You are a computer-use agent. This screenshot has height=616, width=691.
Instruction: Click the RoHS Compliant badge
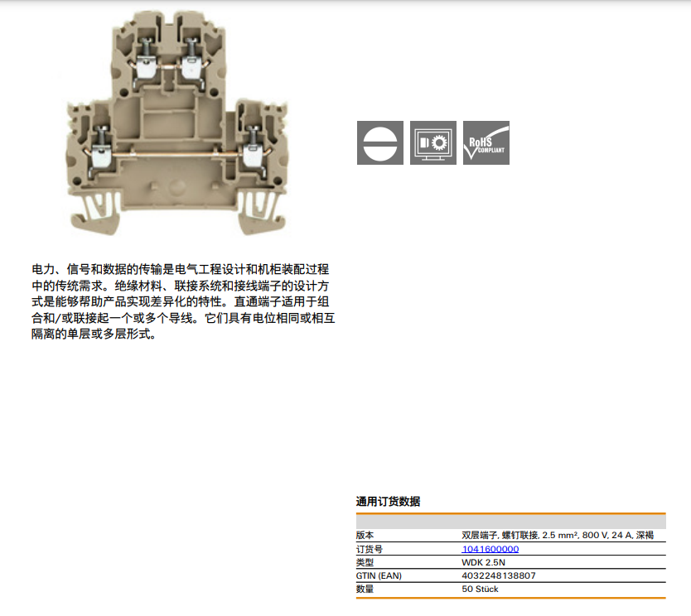pyautogui.click(x=486, y=142)
